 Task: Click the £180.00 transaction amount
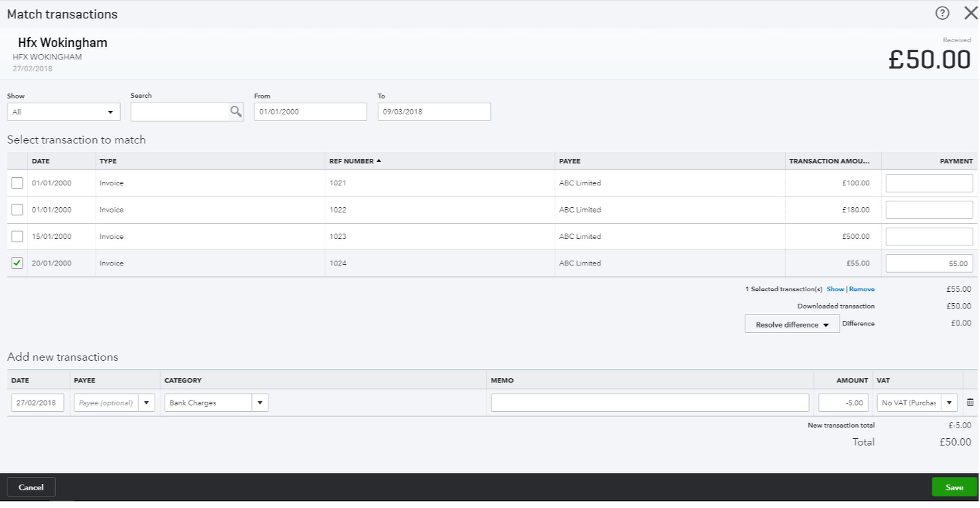coord(856,210)
